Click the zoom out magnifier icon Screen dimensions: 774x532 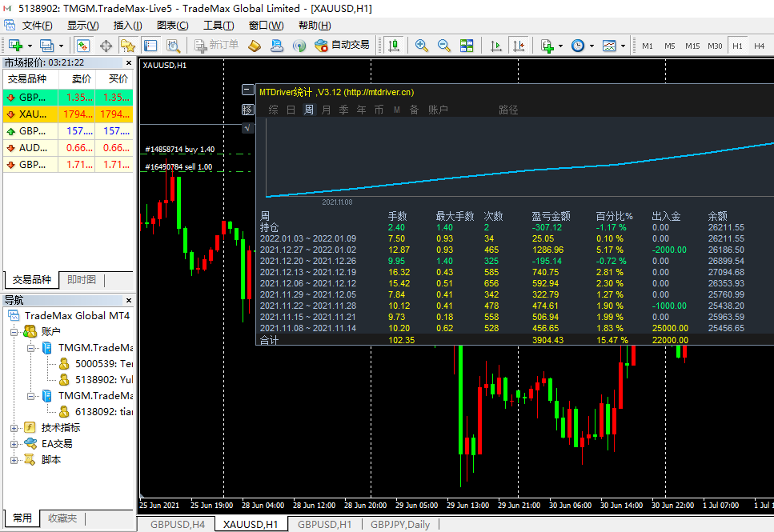point(443,46)
